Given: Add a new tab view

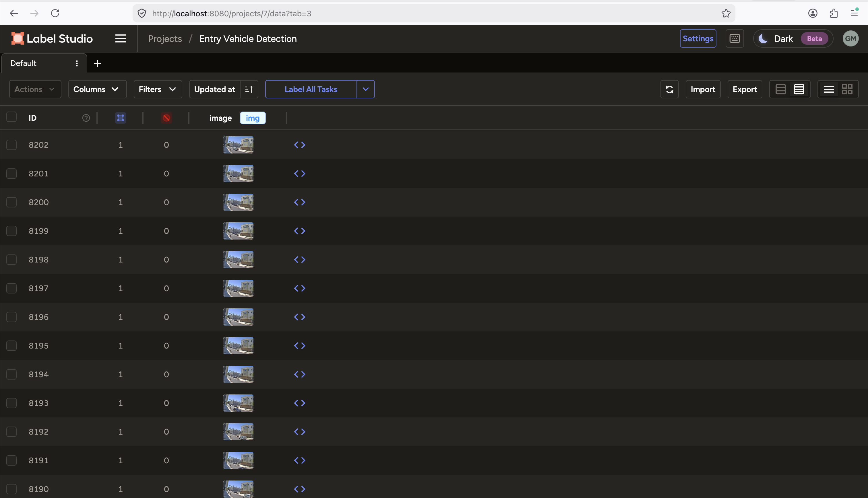Looking at the screenshot, I should click(98, 63).
